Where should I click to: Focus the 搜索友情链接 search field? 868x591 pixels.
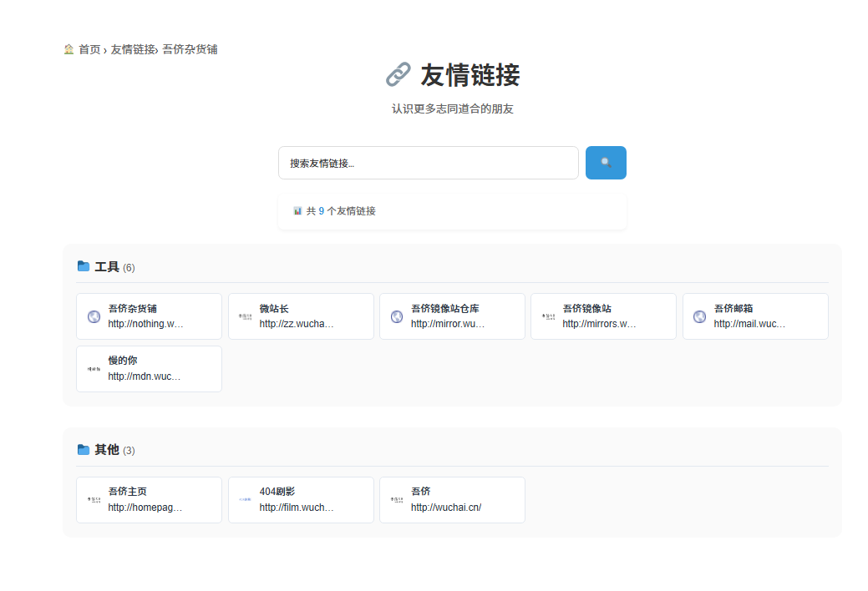coord(428,163)
